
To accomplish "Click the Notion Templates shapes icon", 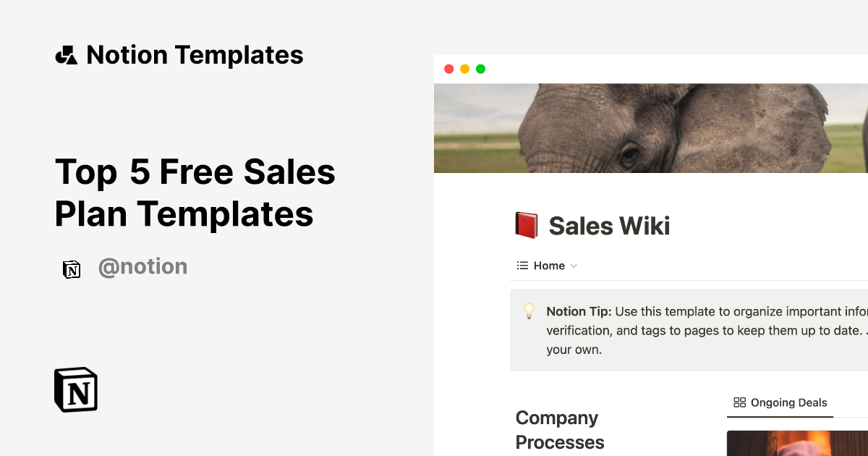I will coord(67,55).
